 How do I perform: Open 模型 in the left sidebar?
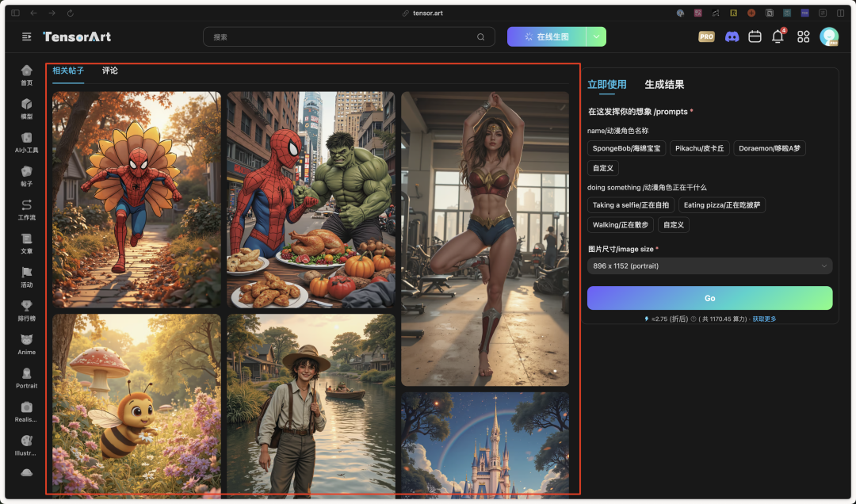click(26, 109)
